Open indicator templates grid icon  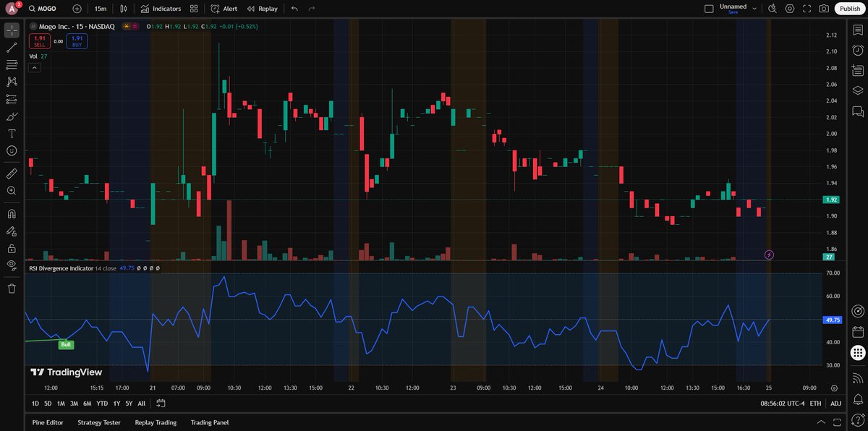click(194, 9)
